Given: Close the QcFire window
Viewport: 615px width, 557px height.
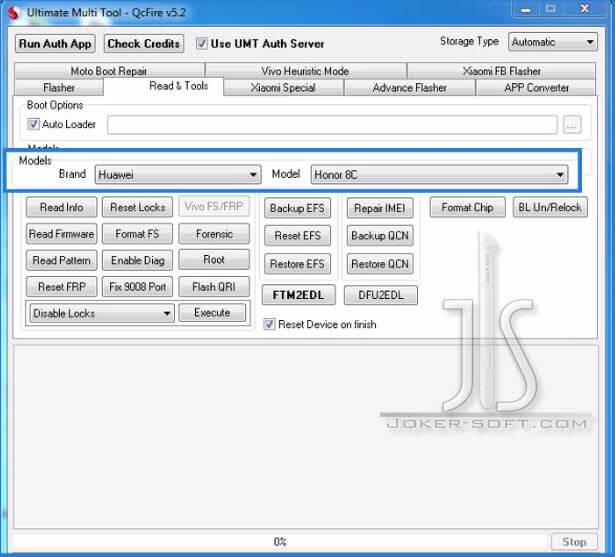Looking at the screenshot, I should pos(584,9).
